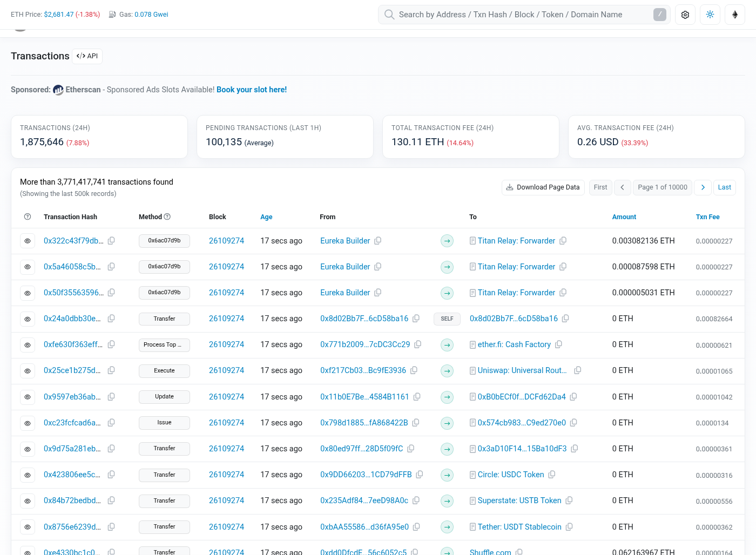
Task: Click the column help icon beside Transaction Hash
Action: coord(28,216)
